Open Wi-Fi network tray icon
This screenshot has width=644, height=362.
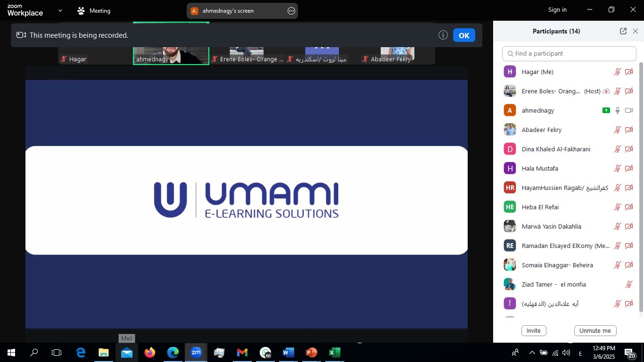(x=555, y=353)
